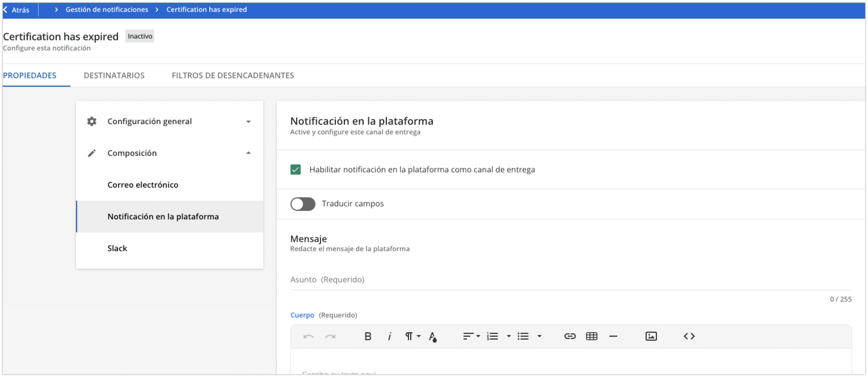Insert a table into the message body

tap(592, 336)
